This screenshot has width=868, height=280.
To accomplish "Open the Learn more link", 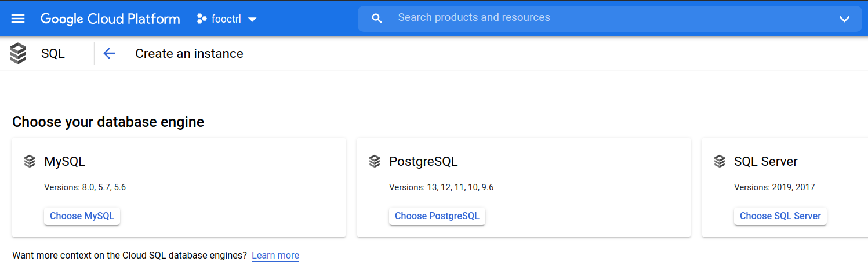I will tap(275, 255).
